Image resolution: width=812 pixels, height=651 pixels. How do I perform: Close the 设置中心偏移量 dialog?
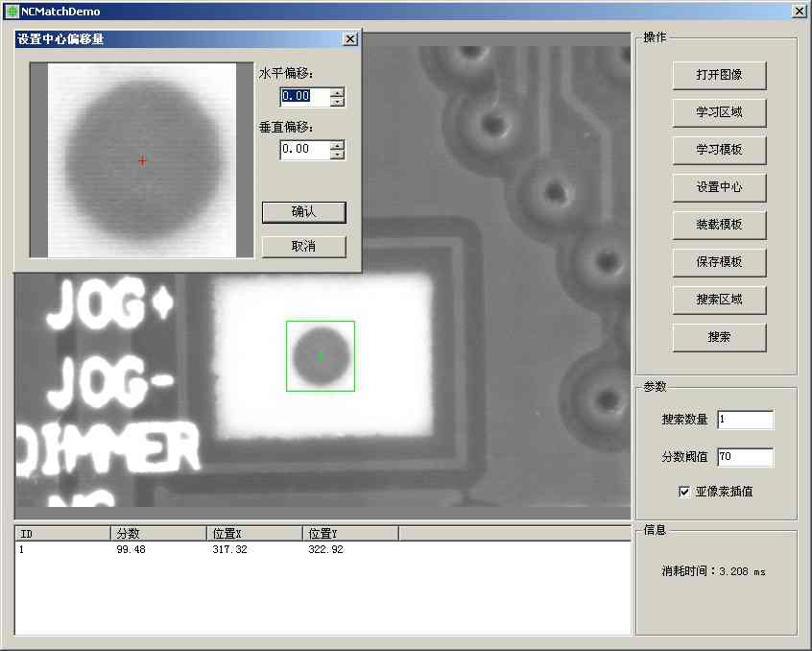pos(349,39)
